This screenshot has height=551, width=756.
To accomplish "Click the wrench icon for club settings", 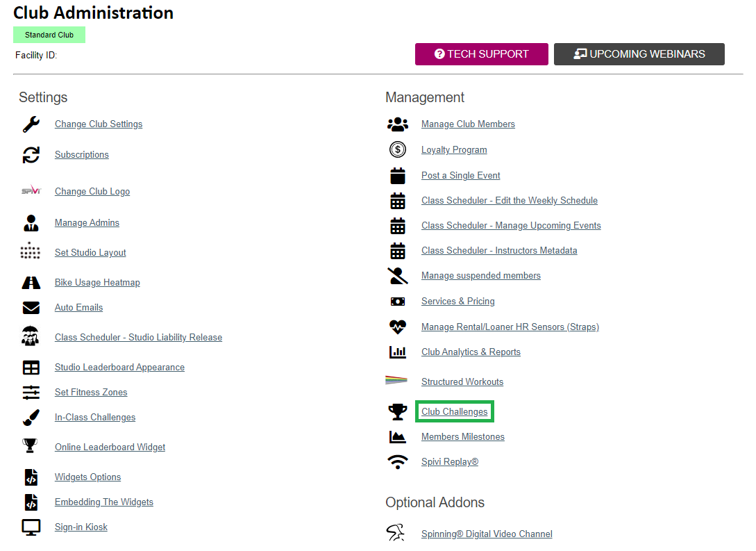I will pyautogui.click(x=31, y=124).
